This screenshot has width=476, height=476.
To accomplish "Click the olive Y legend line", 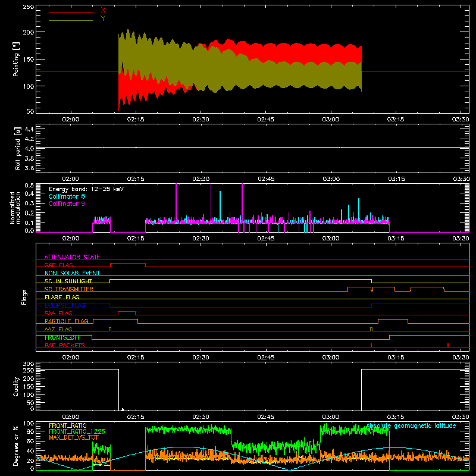I will (x=71, y=21).
